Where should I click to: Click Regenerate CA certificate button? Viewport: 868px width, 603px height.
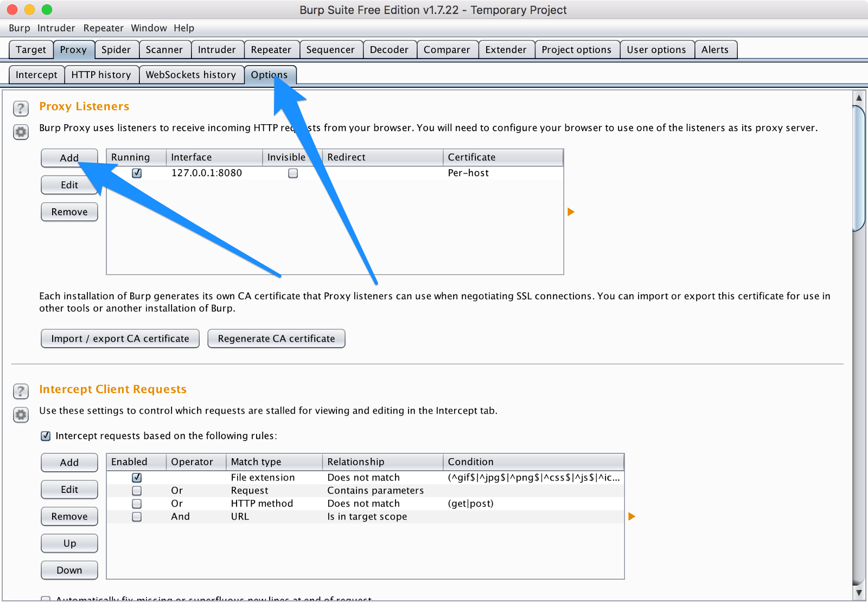click(x=277, y=338)
